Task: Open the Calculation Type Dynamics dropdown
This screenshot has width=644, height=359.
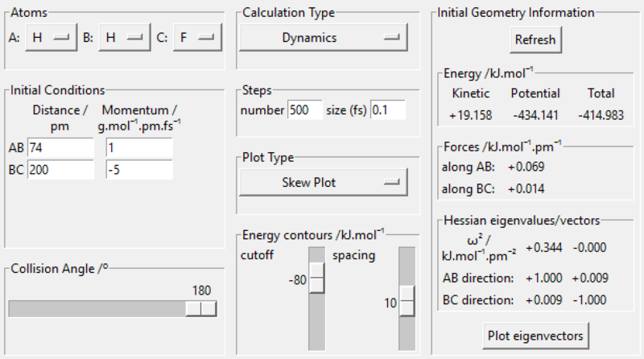Action: [323, 37]
